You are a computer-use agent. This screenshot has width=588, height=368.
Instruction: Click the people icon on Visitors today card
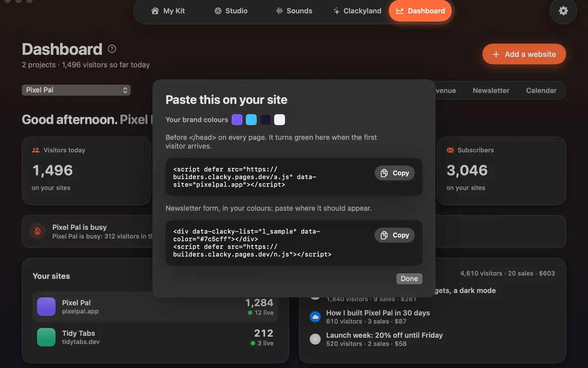point(36,150)
